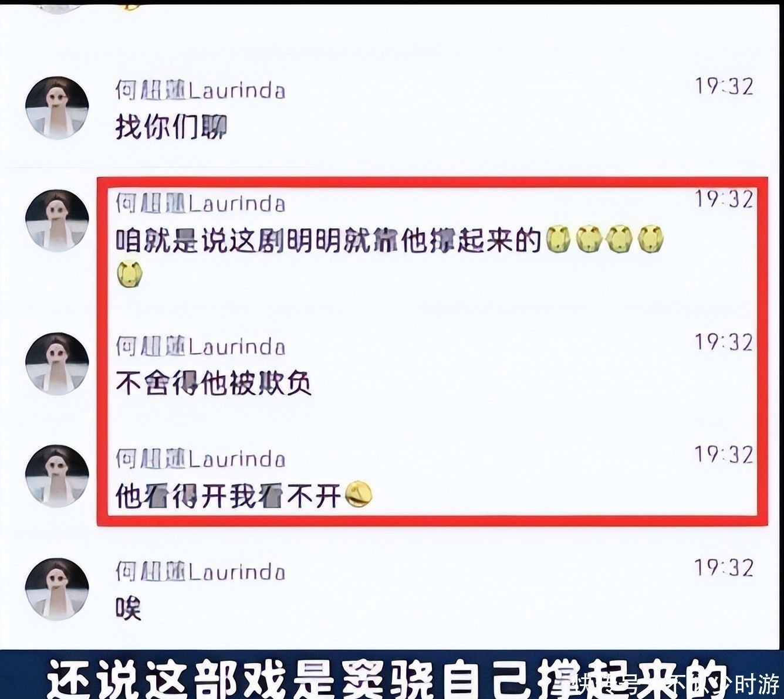
Task: Click sender name above '唉' message
Action: coord(200,571)
